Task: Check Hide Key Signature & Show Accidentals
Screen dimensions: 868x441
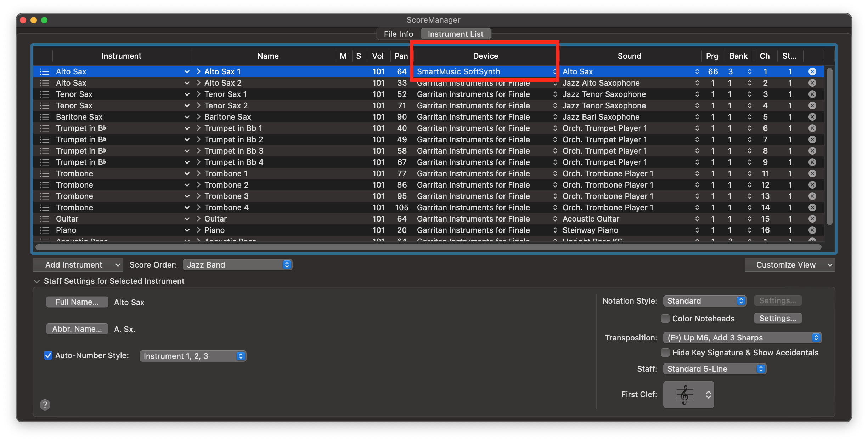Action: pos(665,353)
